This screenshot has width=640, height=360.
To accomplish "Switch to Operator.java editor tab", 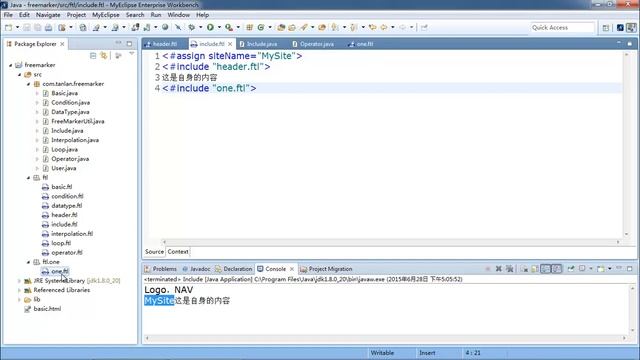I will point(317,44).
